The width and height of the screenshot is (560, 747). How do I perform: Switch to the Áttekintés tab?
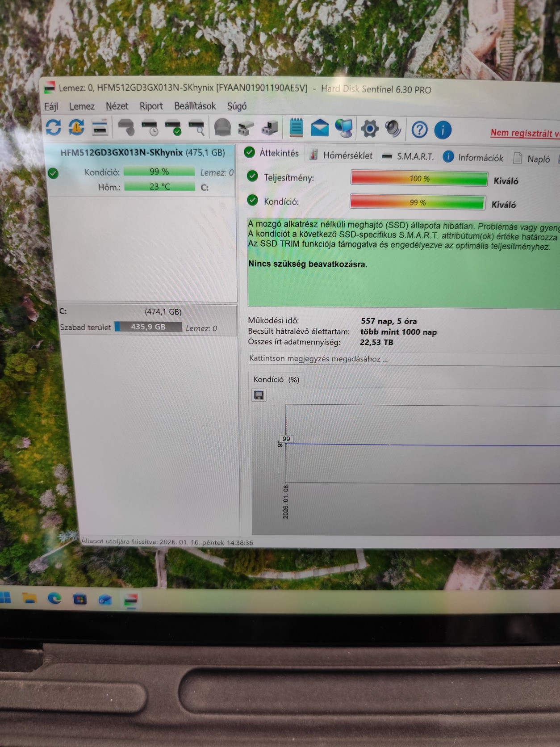[x=272, y=153]
